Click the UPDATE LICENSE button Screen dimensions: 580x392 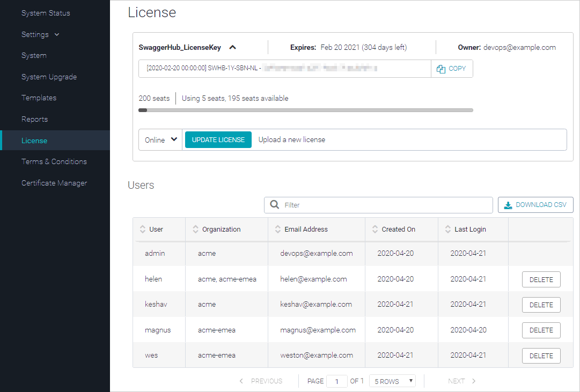coord(218,139)
